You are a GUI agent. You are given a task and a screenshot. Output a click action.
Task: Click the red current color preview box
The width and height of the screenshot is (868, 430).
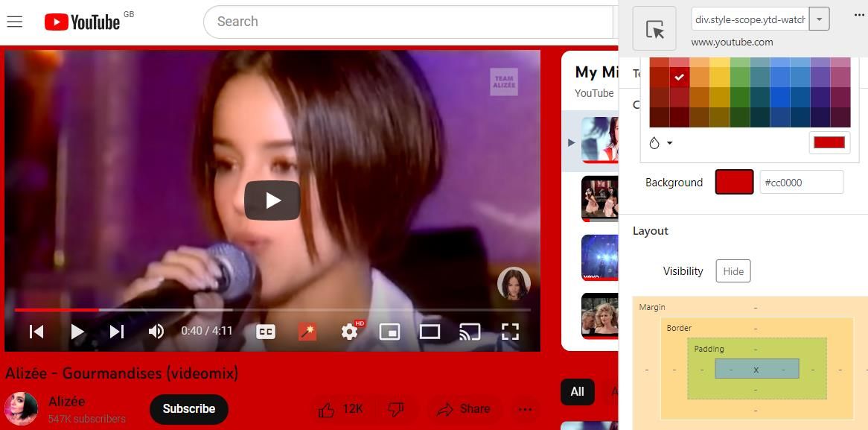(x=829, y=142)
